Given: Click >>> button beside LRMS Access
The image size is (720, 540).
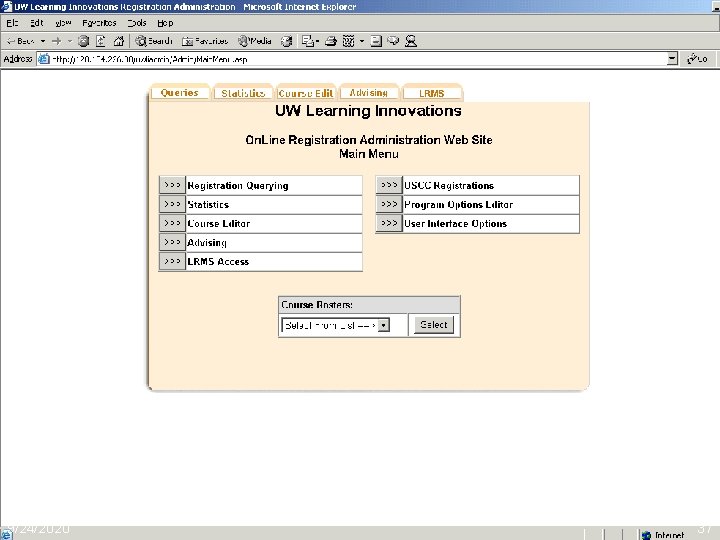Looking at the screenshot, I should pos(172,261).
